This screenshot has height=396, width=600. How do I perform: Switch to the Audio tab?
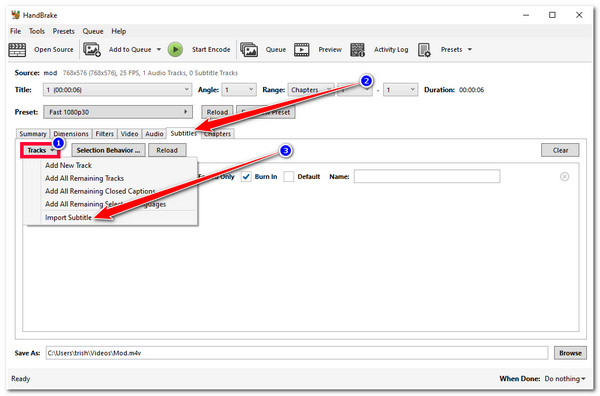(154, 134)
